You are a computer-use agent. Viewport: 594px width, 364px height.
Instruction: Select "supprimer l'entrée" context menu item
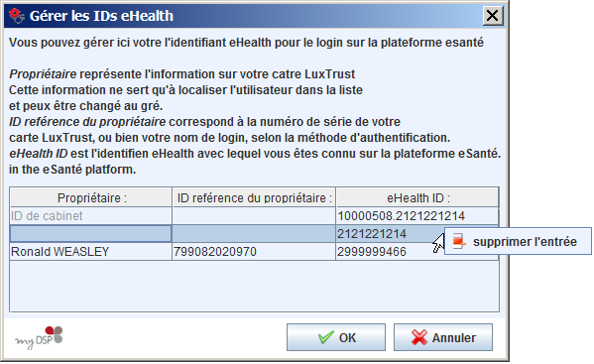coord(518,241)
